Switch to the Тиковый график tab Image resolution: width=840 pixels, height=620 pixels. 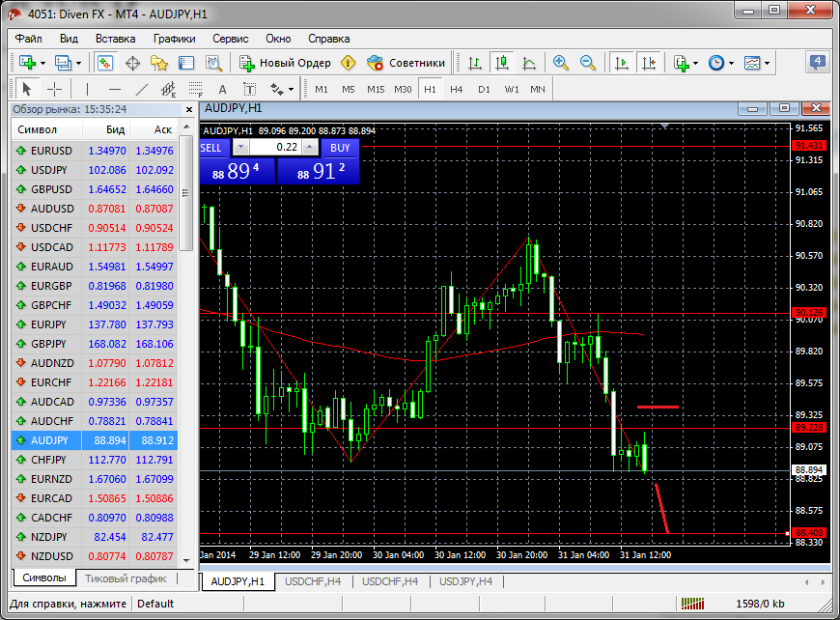click(x=126, y=578)
